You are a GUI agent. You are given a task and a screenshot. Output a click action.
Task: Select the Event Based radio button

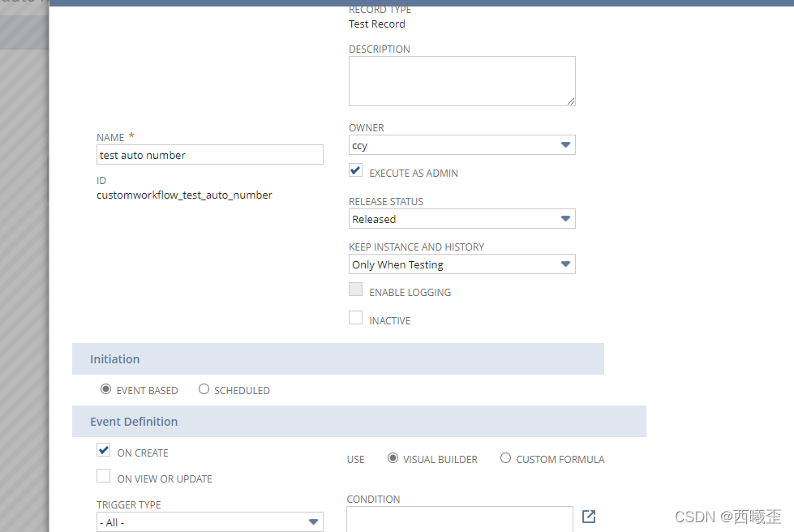click(105, 389)
